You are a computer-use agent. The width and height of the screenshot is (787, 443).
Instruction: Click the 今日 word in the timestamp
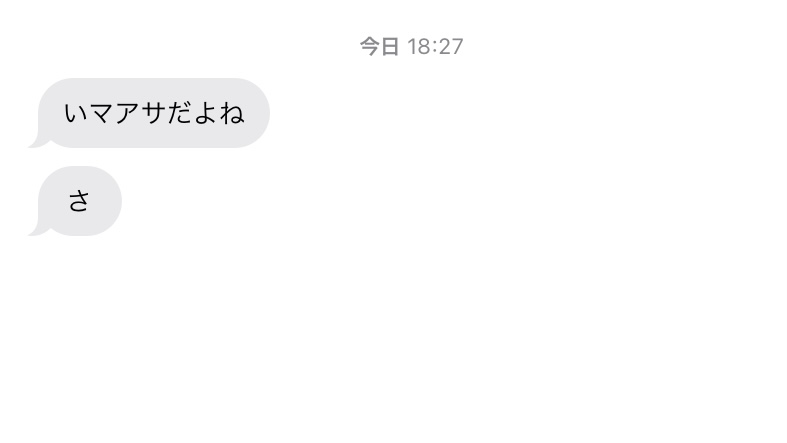point(379,47)
